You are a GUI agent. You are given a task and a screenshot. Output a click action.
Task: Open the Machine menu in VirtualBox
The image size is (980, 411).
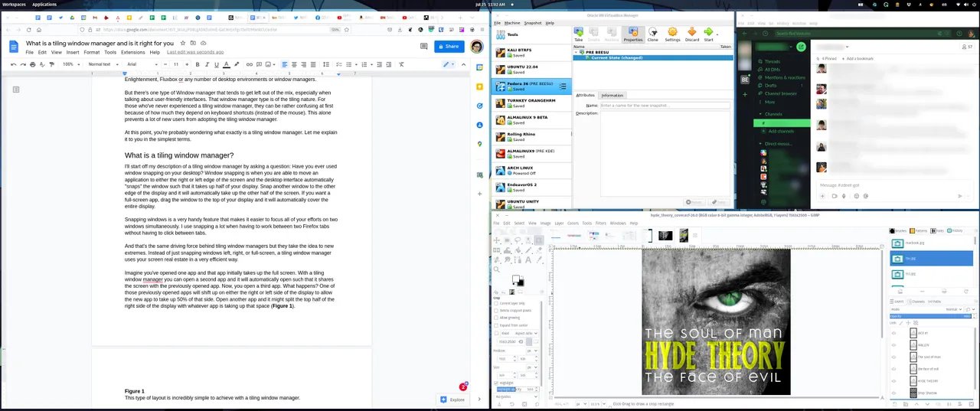(512, 23)
